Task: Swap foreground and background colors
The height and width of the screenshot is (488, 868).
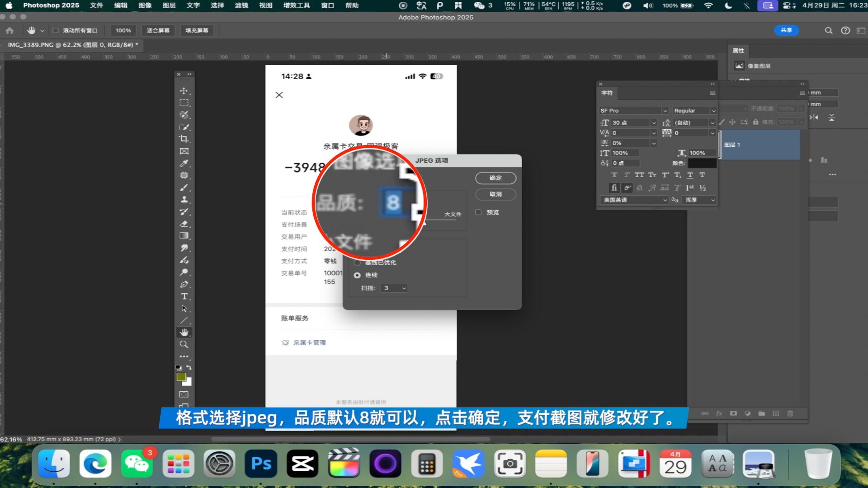Action: (x=189, y=367)
